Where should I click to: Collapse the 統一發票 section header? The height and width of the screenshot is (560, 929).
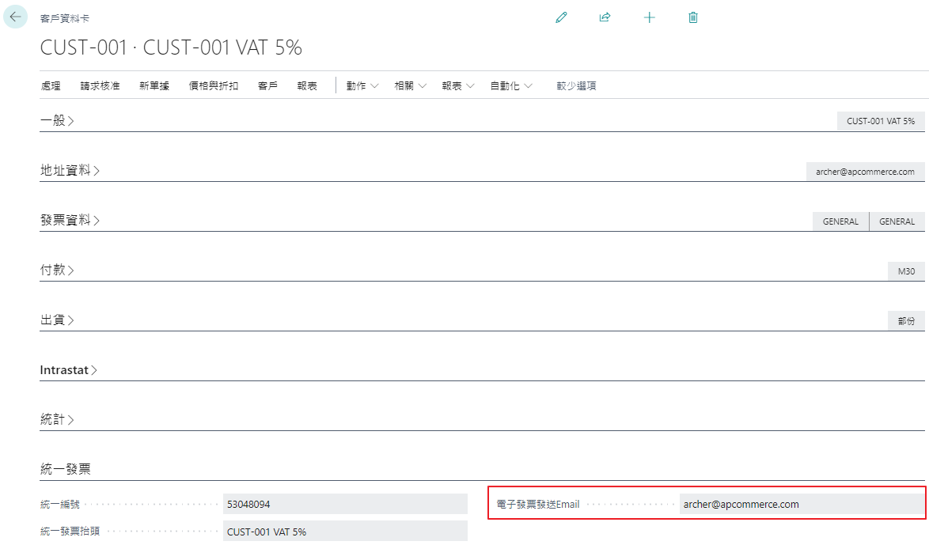coord(65,469)
